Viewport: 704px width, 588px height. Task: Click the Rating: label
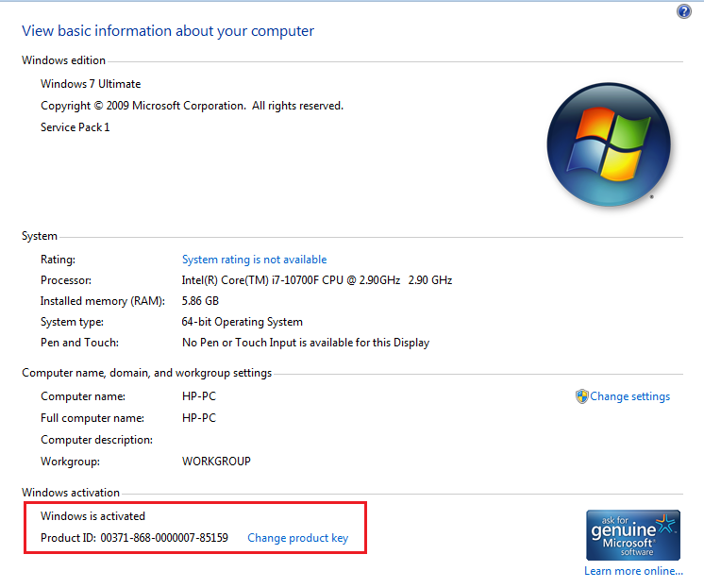point(58,260)
